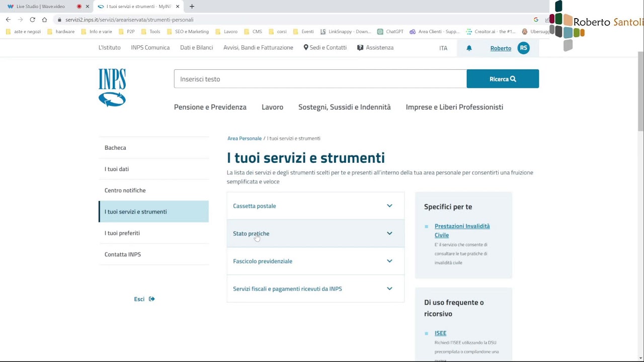The height and width of the screenshot is (362, 644).
Task: Click the browser address bar URL
Action: 129,20
